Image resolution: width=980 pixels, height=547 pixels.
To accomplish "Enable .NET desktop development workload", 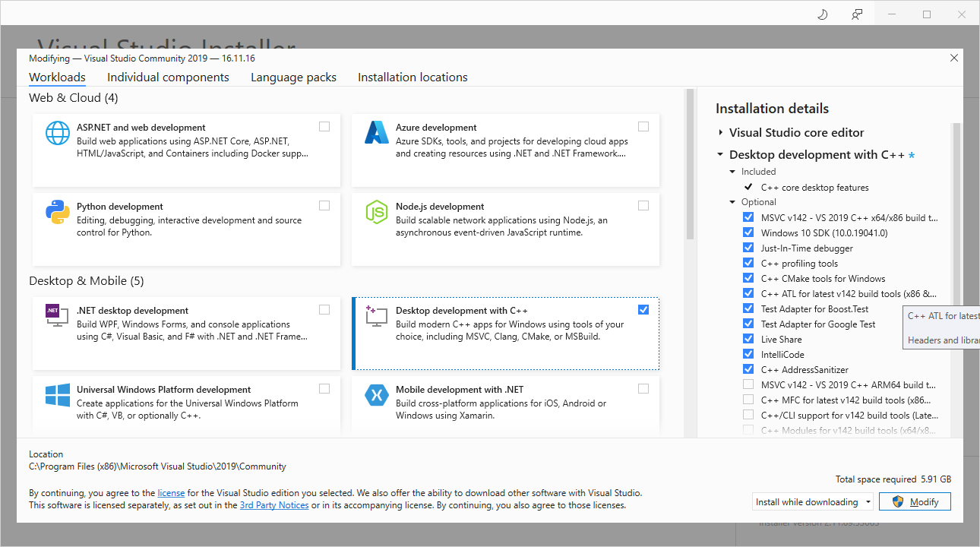I will (x=324, y=310).
